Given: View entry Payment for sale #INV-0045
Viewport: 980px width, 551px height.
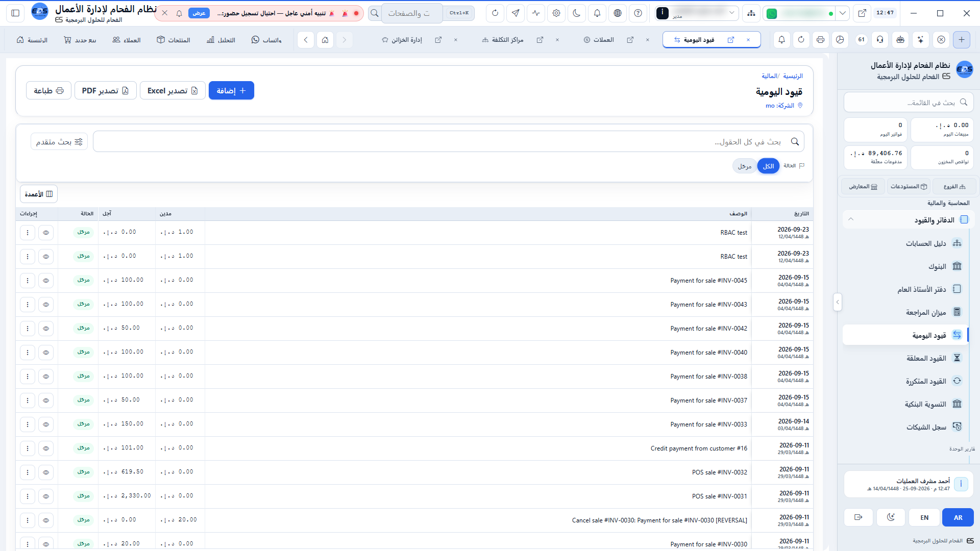Looking at the screenshot, I should (x=46, y=281).
